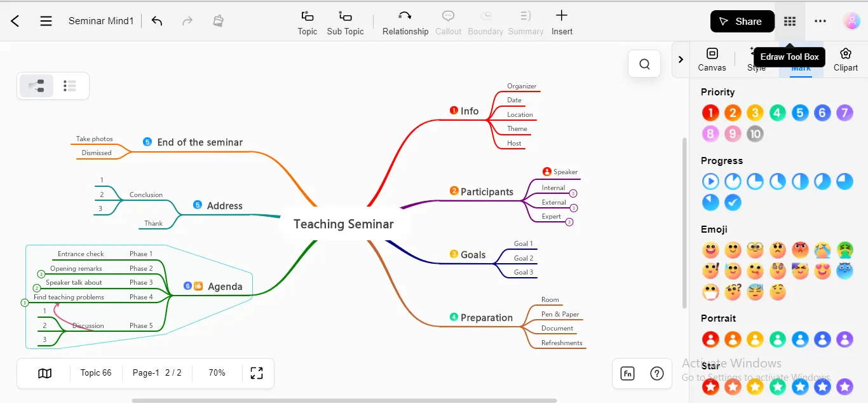Switch to the Canvas tab
The height and width of the screenshot is (403, 868).
[x=712, y=59]
